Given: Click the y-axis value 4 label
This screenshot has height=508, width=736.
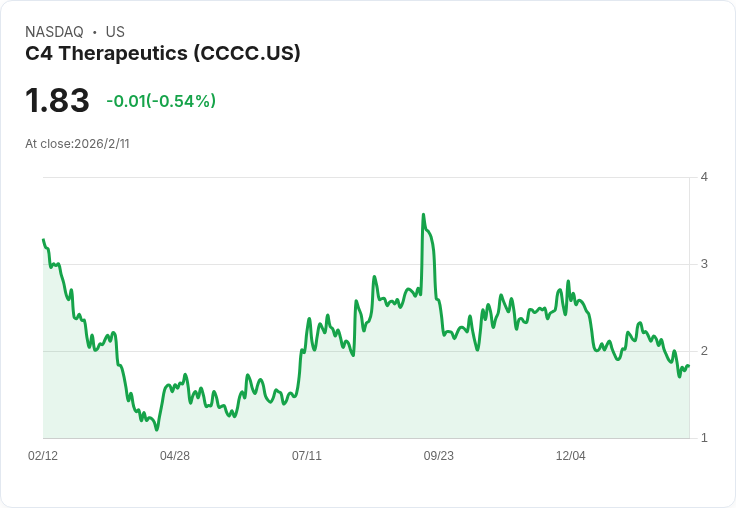Looking at the screenshot, I should 704,177.
